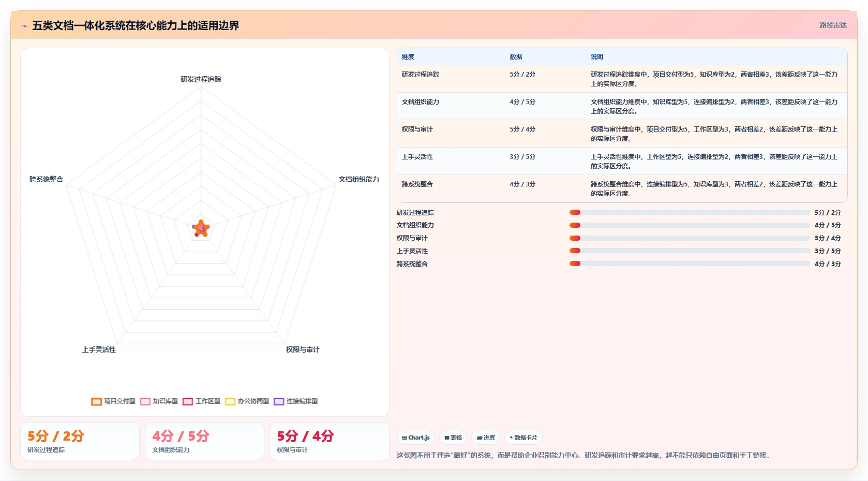The height and width of the screenshot is (481, 868).
Task: Open the 5分 / 4分 权限与审计 card
Action: pos(329,441)
